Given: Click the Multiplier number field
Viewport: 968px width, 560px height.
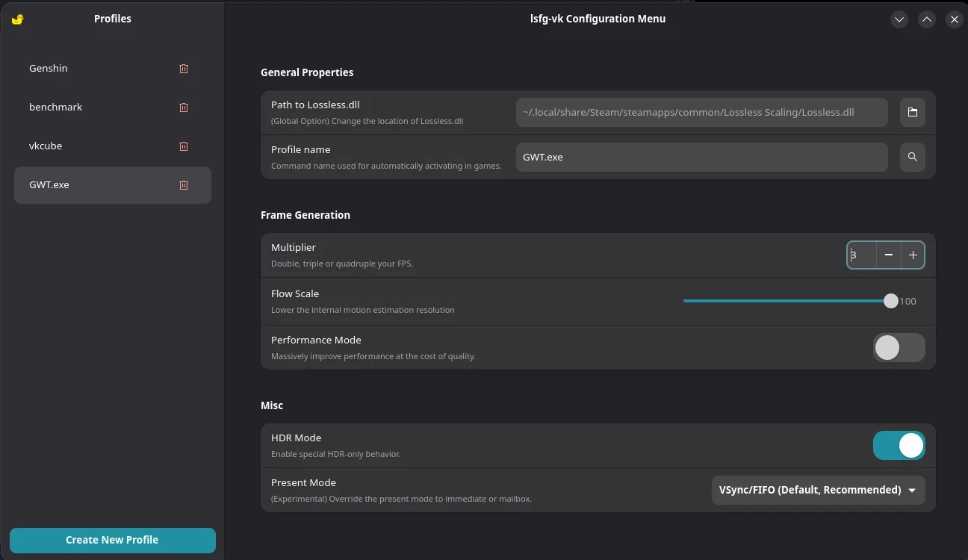Looking at the screenshot, I should coord(861,255).
